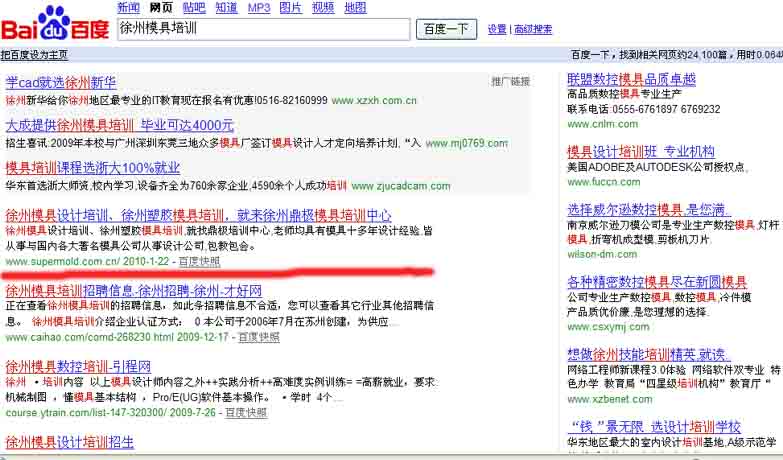This screenshot has width=783, height=460.
Task: Open result 徐州模具设计培训 鼎极模具培训中心
Action: (x=198, y=215)
